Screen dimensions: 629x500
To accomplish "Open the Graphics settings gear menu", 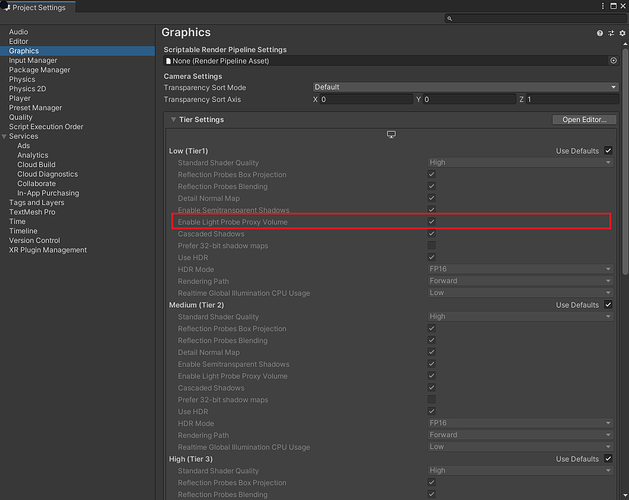I will coord(622,33).
